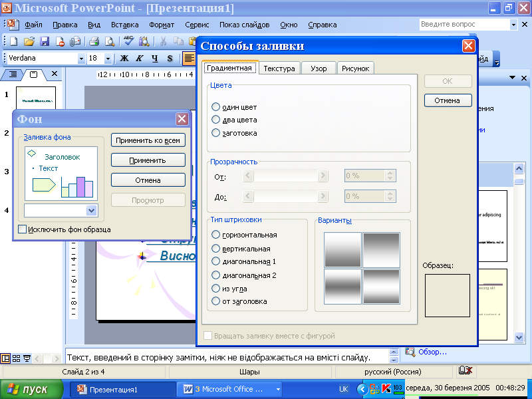Image resolution: width=532 pixels, height=399 pixels.
Task: Toggle text Shadow (S) formatting
Action: tap(170, 59)
